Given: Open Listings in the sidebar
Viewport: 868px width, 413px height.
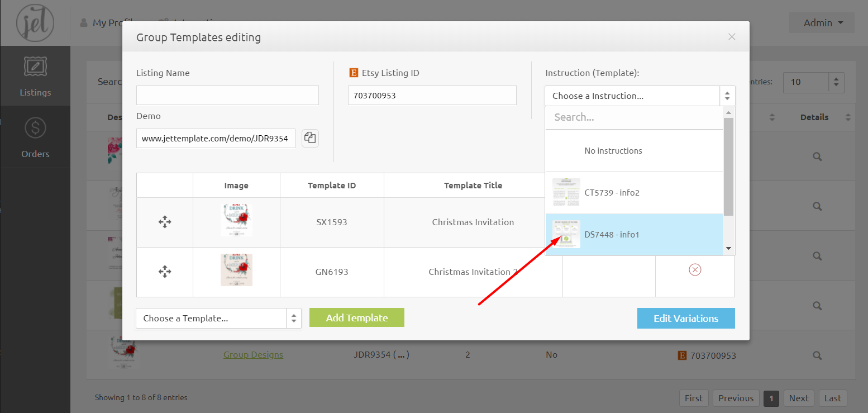Looking at the screenshot, I should tap(35, 76).
